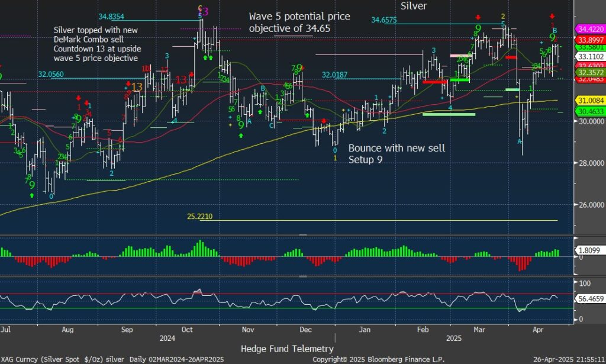Click the 'Silver' chart title

click(x=414, y=6)
